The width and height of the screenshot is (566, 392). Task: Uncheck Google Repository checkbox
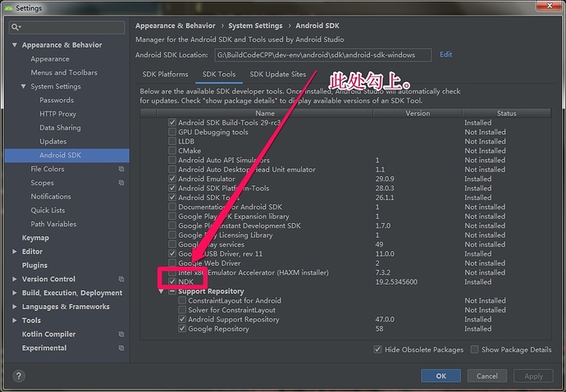(182, 329)
